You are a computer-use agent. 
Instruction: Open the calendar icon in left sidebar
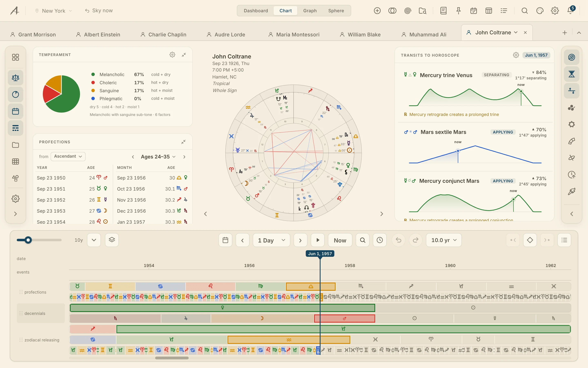coord(16,111)
